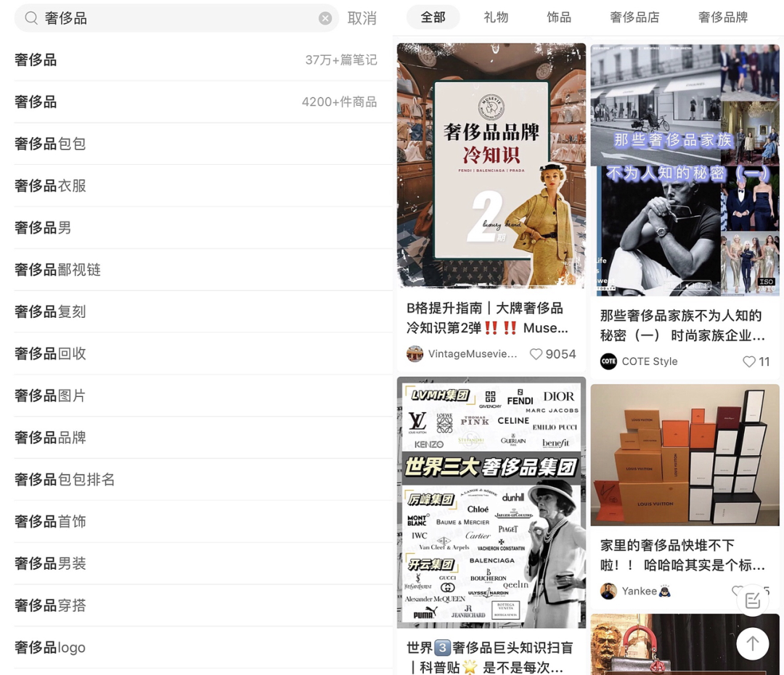
Task: Open the 世界三大奢侈品集团 note thumbnail
Action: pyautogui.click(x=491, y=502)
